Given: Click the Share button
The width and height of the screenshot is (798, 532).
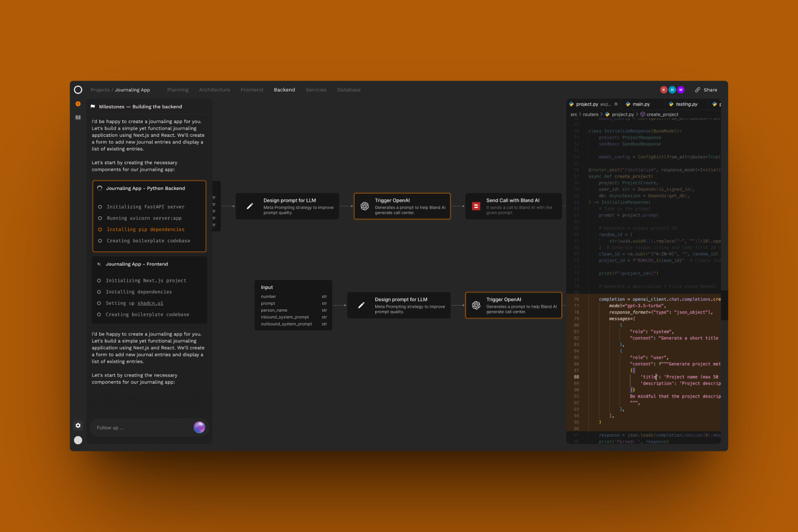Looking at the screenshot, I should 706,90.
